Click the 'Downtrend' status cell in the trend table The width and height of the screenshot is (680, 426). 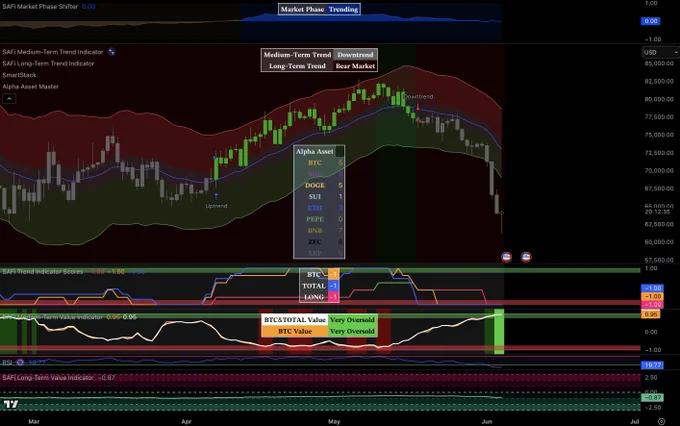355,55
